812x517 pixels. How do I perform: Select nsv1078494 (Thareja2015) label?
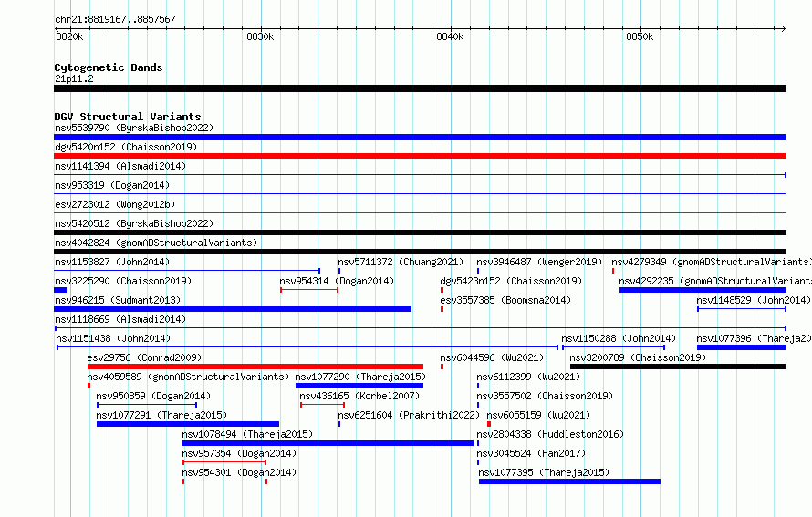tap(247, 434)
